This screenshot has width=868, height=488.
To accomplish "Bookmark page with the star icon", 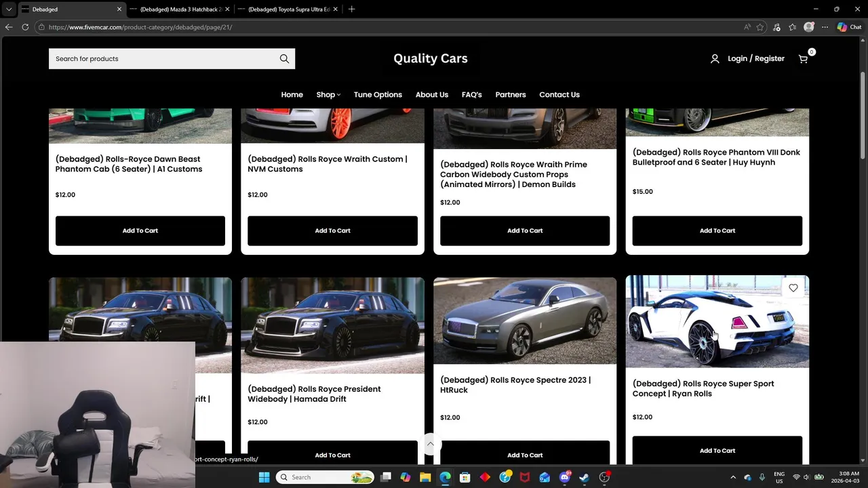I will pyautogui.click(x=760, y=27).
